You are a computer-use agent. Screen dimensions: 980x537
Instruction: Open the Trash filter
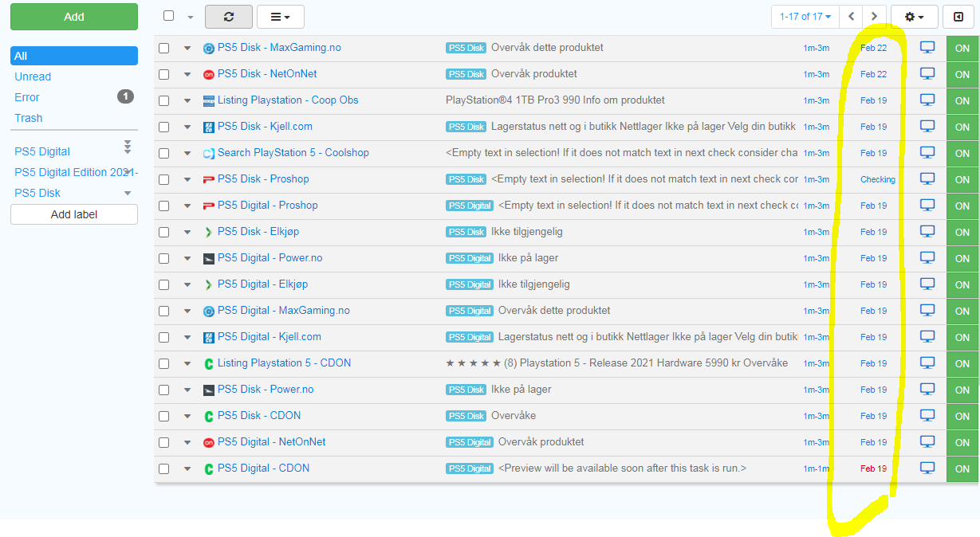click(x=29, y=118)
